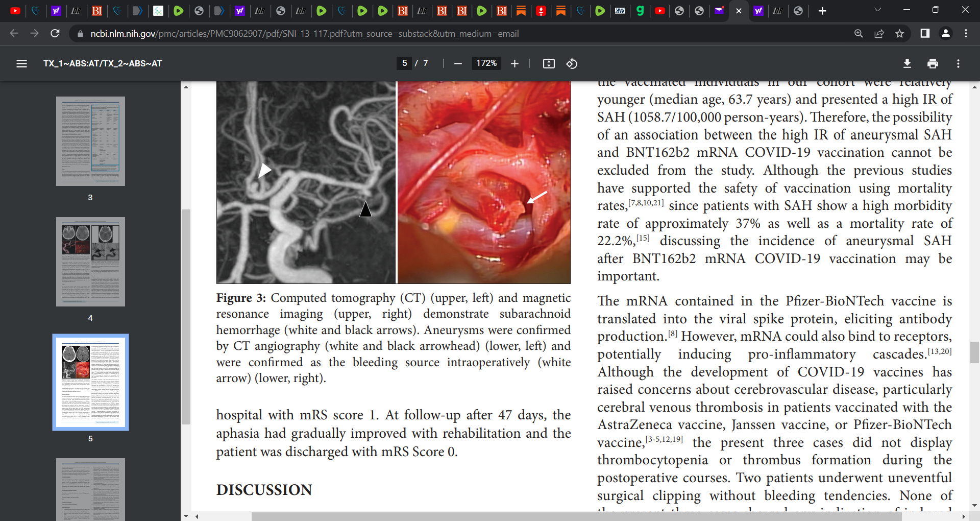Open Chrome's side panel
This screenshot has width=980, height=521.
click(x=925, y=33)
